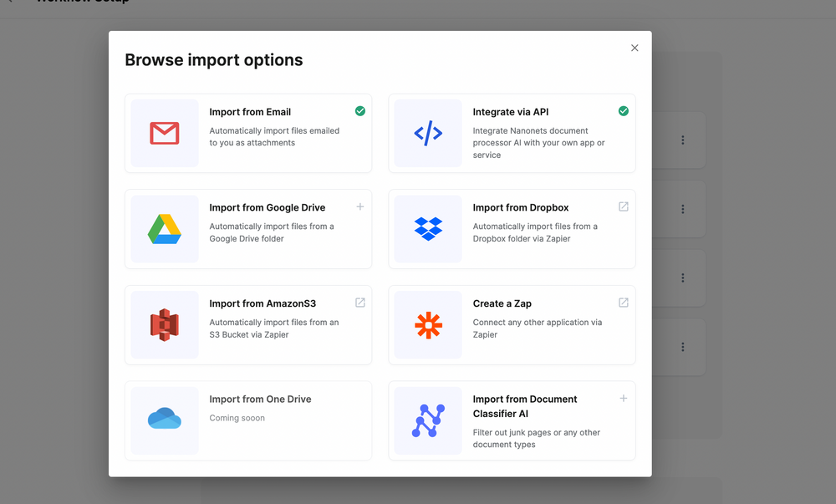The image size is (836, 504).
Task: Click the back arrow beside Workflow Setup
Action: [x=10, y=3]
